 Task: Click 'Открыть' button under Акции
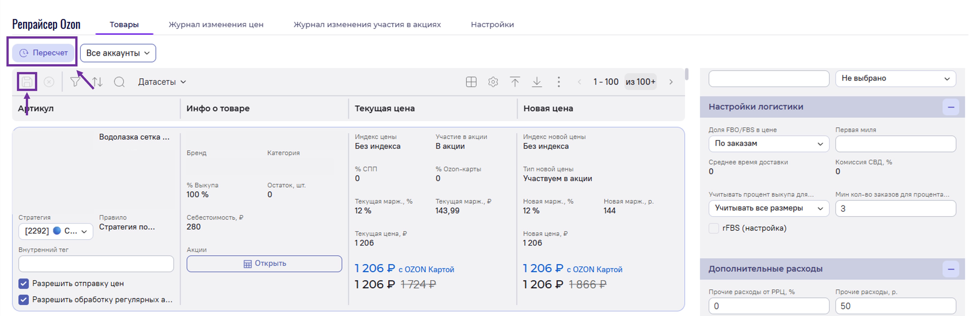[x=264, y=263]
